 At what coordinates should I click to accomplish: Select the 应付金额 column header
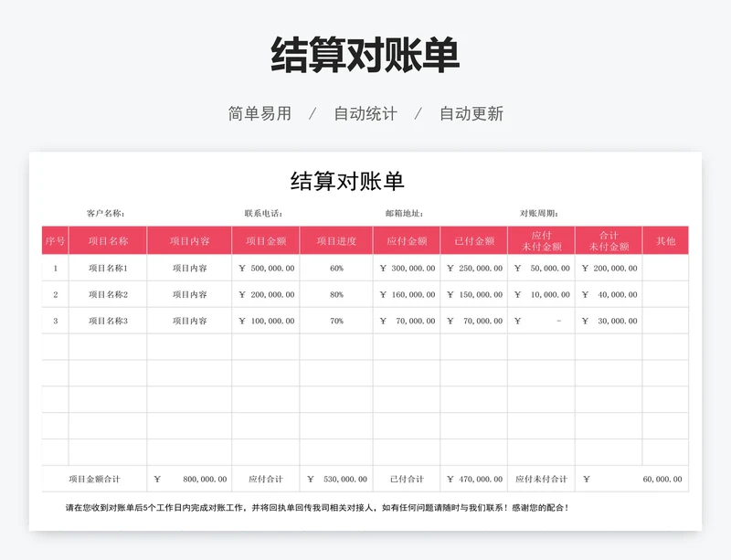coord(407,240)
